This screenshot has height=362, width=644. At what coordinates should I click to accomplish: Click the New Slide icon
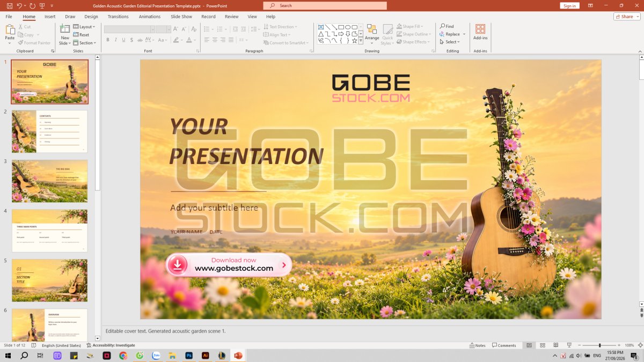tap(65, 29)
